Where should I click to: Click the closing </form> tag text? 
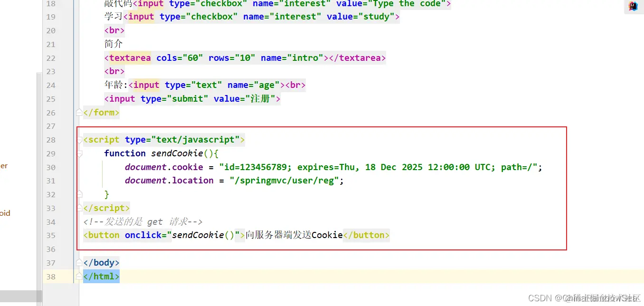click(x=101, y=113)
